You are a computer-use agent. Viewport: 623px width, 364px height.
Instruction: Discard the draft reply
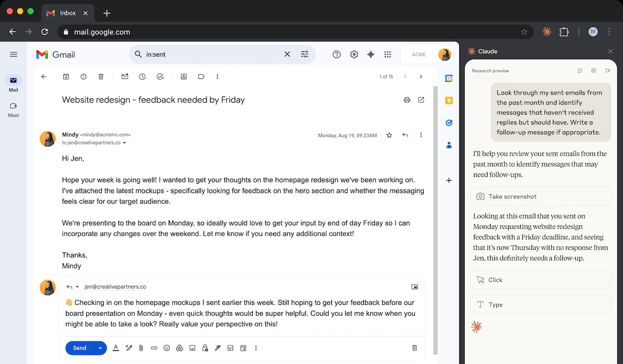(x=414, y=348)
